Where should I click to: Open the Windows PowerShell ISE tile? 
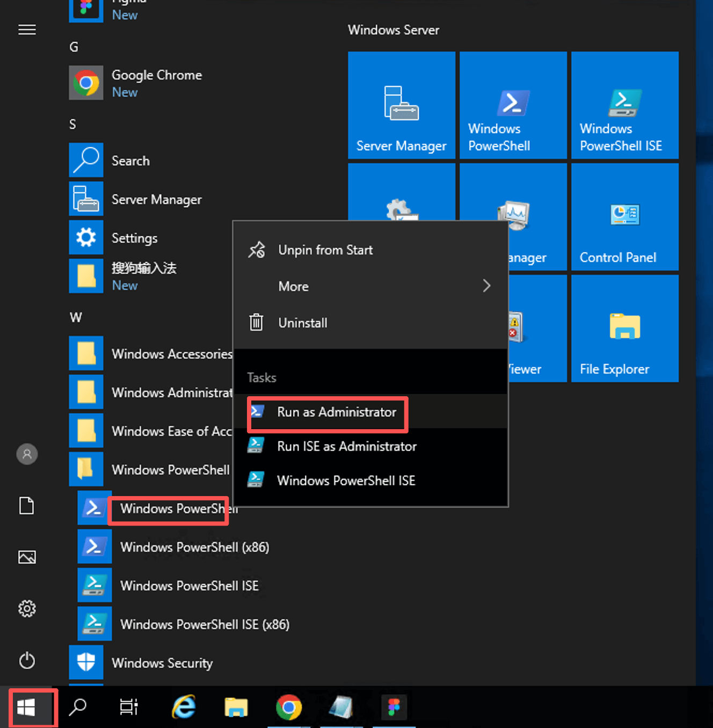[x=624, y=105]
